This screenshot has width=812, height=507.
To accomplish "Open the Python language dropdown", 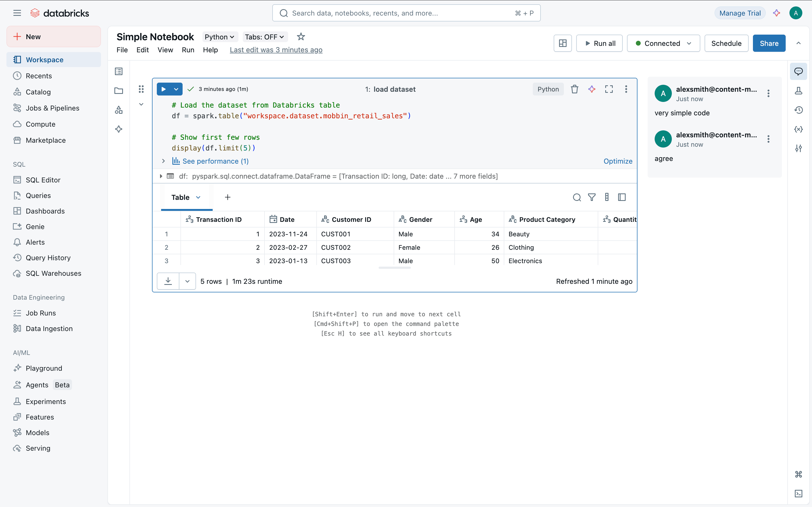I will pyautogui.click(x=219, y=37).
